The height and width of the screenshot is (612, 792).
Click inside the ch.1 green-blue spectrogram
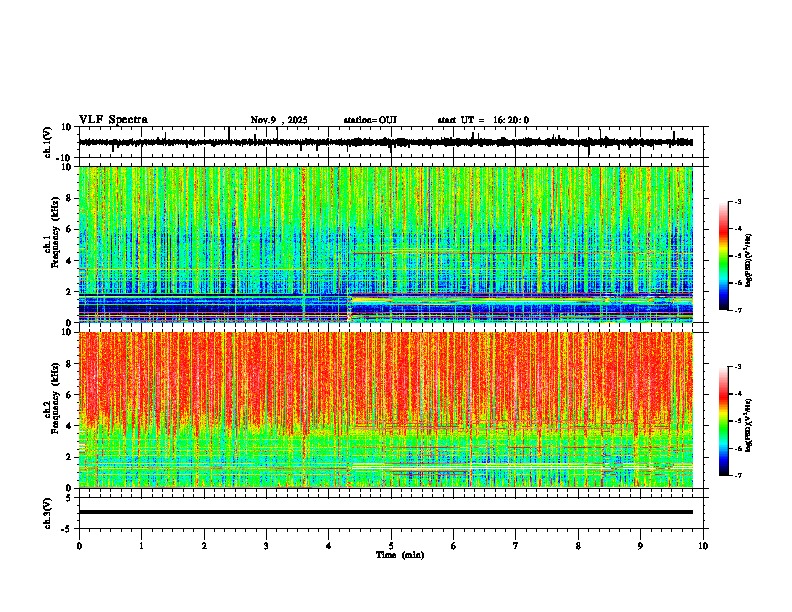tap(386, 244)
